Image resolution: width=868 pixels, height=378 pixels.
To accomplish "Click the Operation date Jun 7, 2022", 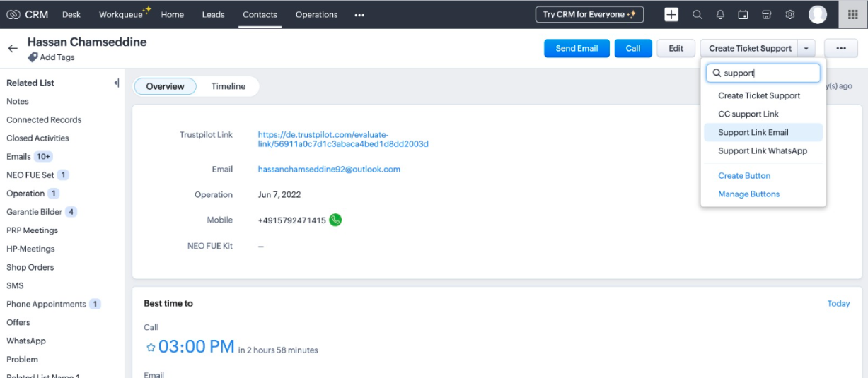I will coord(279,194).
